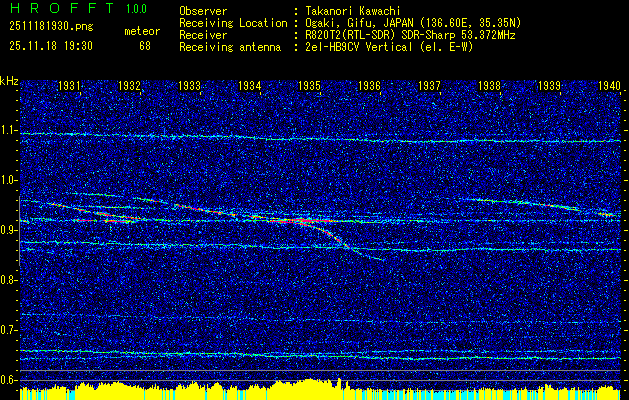Viewport: 629px width, 400px height.
Task: Click the 0.9 kHz axis label
Action: 9,230
